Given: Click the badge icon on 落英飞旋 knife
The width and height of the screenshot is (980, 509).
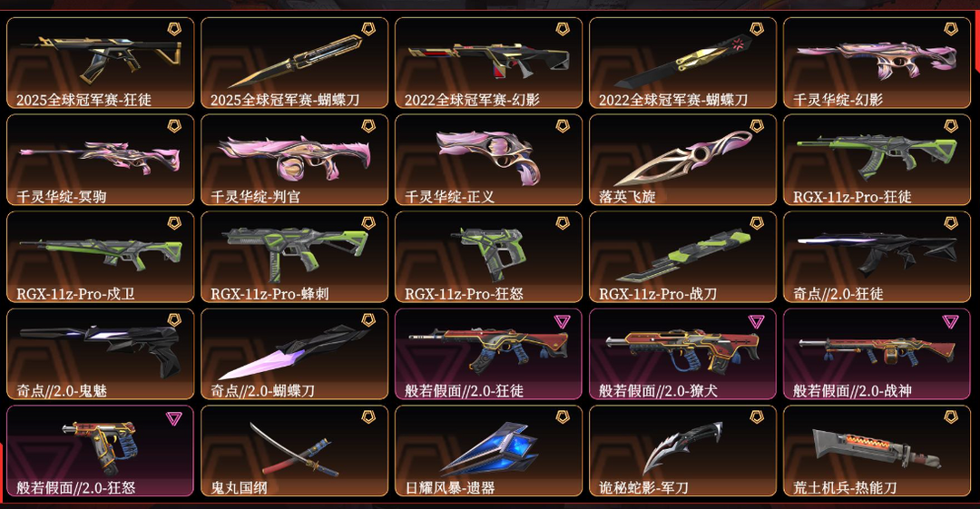Looking at the screenshot, I should tap(757, 126).
